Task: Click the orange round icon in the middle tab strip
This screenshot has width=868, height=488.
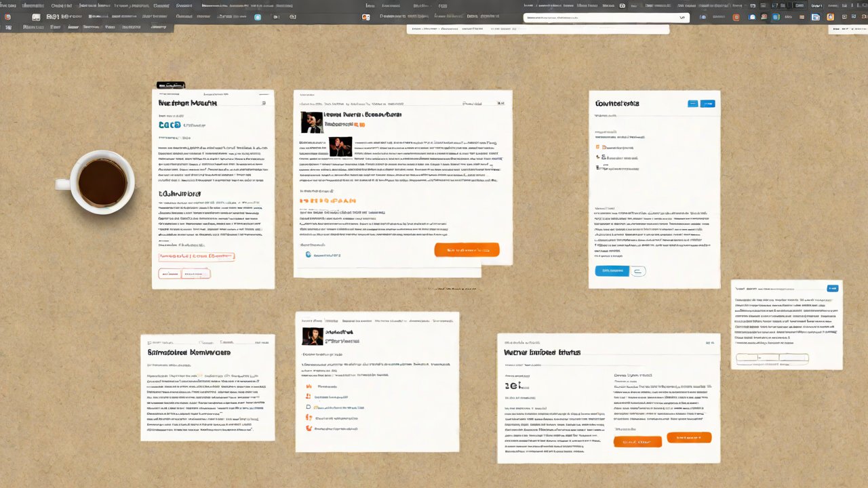Action: [x=366, y=18]
